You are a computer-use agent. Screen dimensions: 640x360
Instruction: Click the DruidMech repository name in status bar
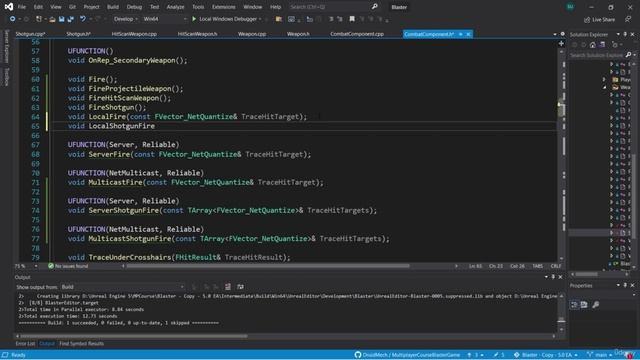coord(411,355)
